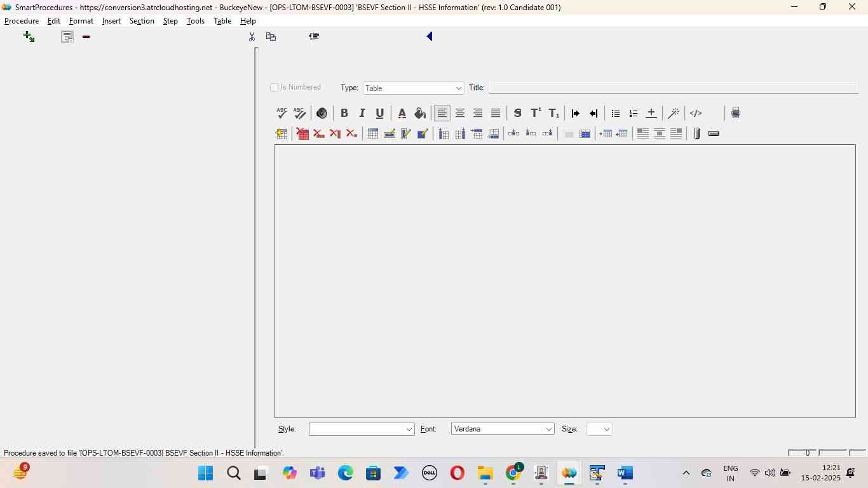Image resolution: width=868 pixels, height=488 pixels.
Task: Click the spell check icon
Action: (281, 113)
